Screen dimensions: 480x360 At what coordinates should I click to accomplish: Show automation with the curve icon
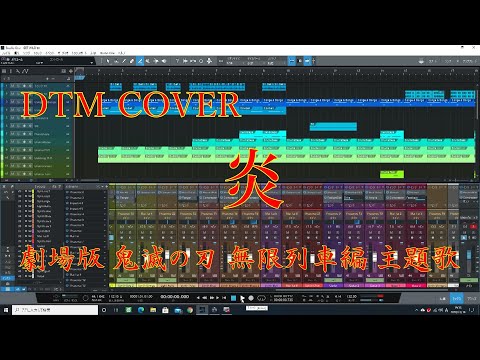tap(26, 71)
